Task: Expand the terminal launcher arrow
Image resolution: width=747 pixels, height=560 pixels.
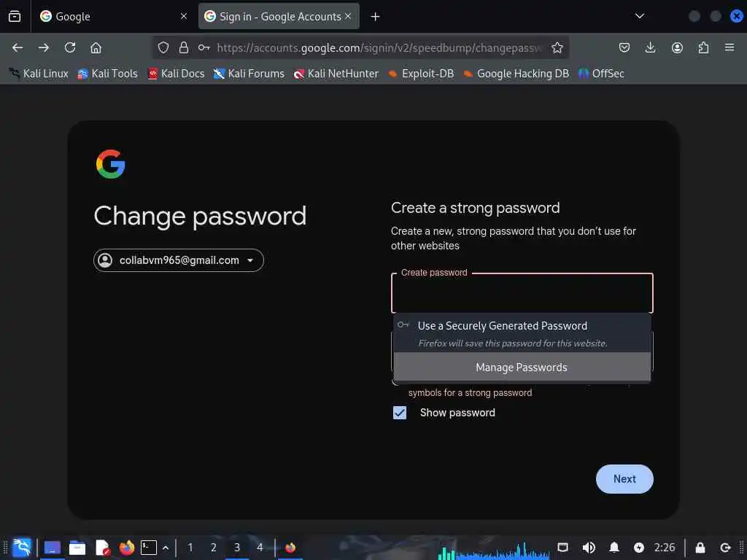Action: 166,548
